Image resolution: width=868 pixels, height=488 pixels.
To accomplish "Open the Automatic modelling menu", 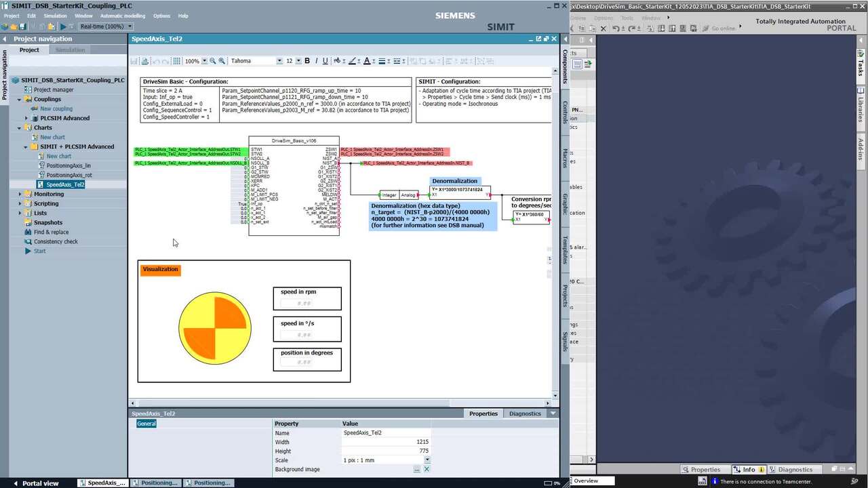I will click(x=122, y=16).
